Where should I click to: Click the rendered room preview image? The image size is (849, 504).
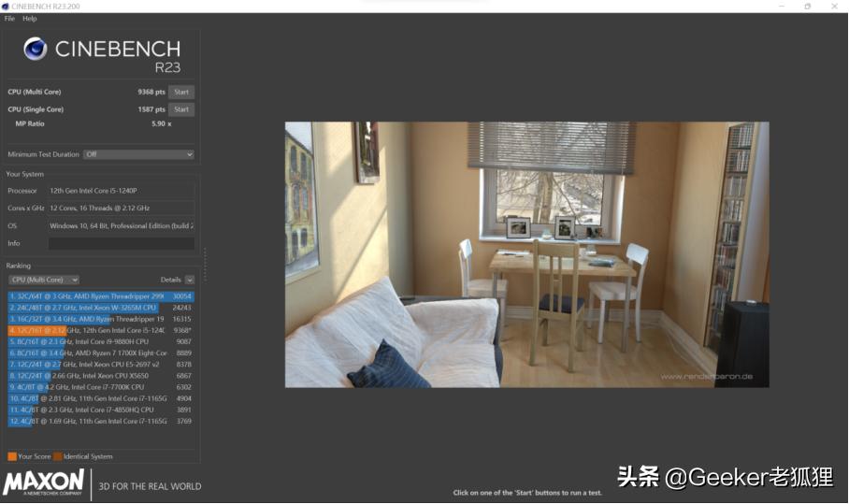(526, 254)
